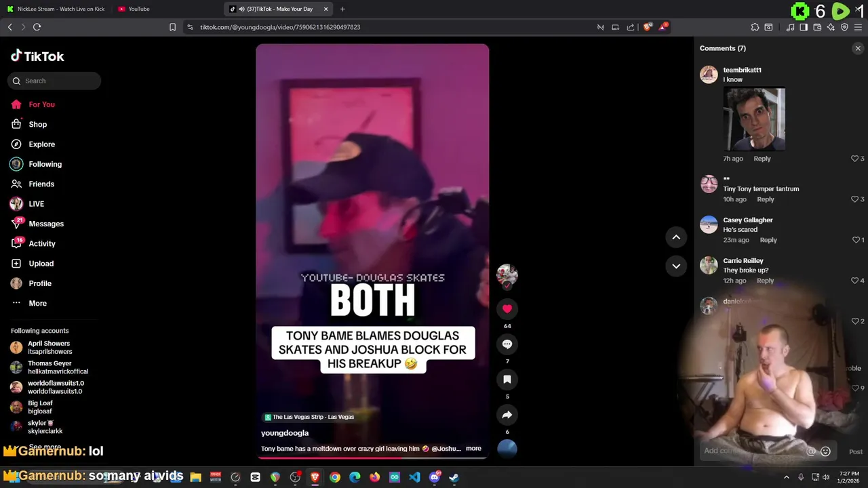Open the spinning sound disc icon
This screenshot has width=868, height=488.
click(507, 449)
